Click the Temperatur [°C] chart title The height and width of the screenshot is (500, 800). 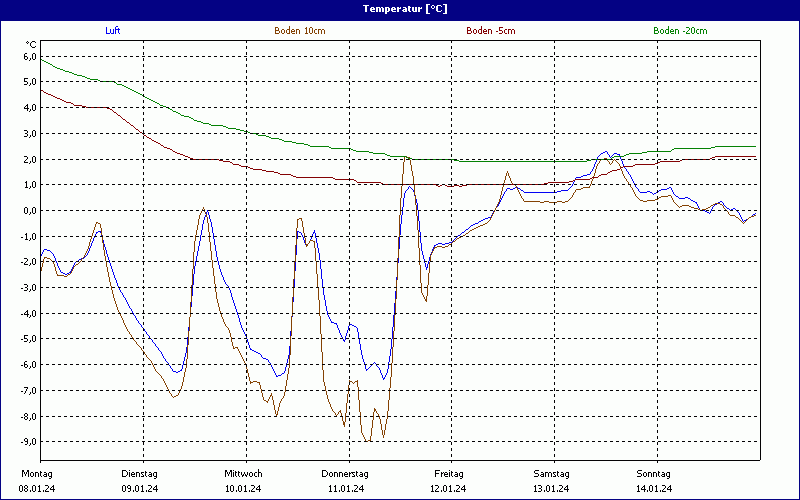point(405,8)
